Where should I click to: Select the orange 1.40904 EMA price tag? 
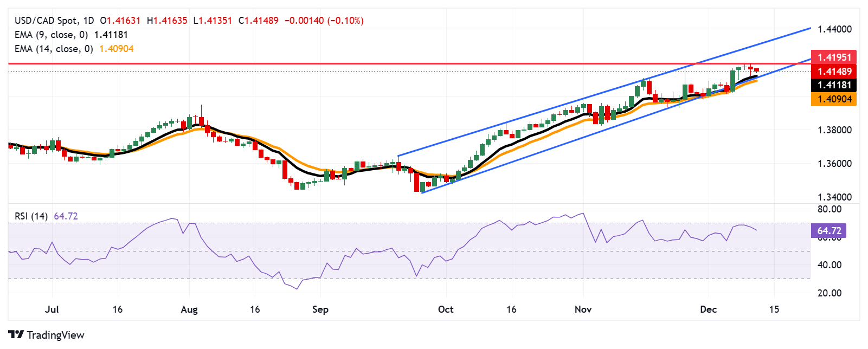pos(834,99)
